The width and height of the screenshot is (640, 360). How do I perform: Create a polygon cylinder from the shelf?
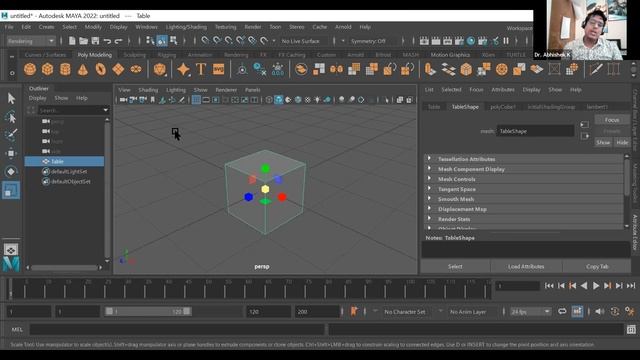coord(65,69)
